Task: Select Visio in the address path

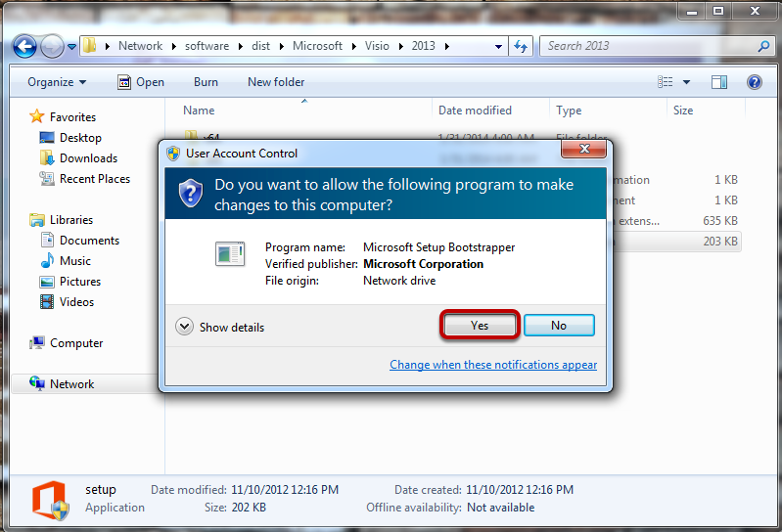Action: (x=377, y=46)
